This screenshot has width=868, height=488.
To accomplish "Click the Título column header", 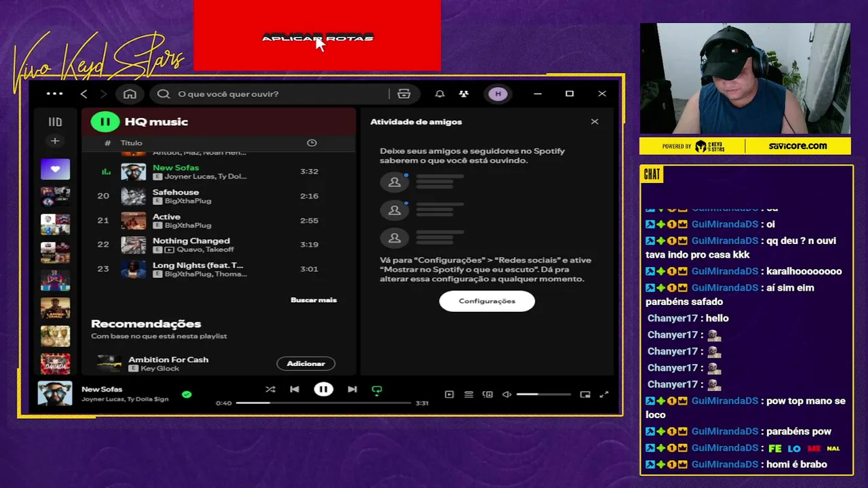I will click(x=132, y=143).
